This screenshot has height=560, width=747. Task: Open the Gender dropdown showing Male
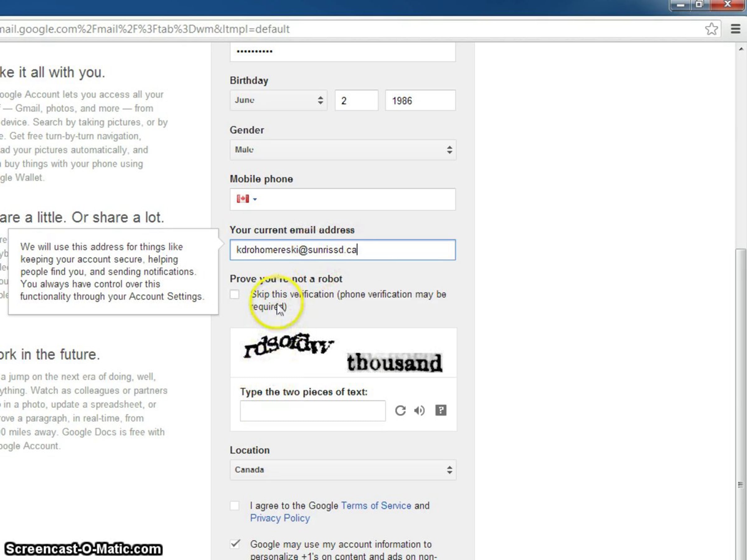[342, 150]
